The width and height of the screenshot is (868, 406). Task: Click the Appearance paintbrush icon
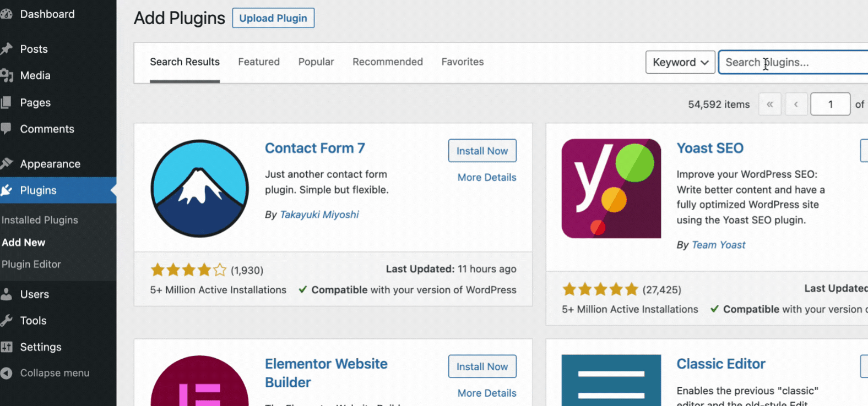coord(6,163)
